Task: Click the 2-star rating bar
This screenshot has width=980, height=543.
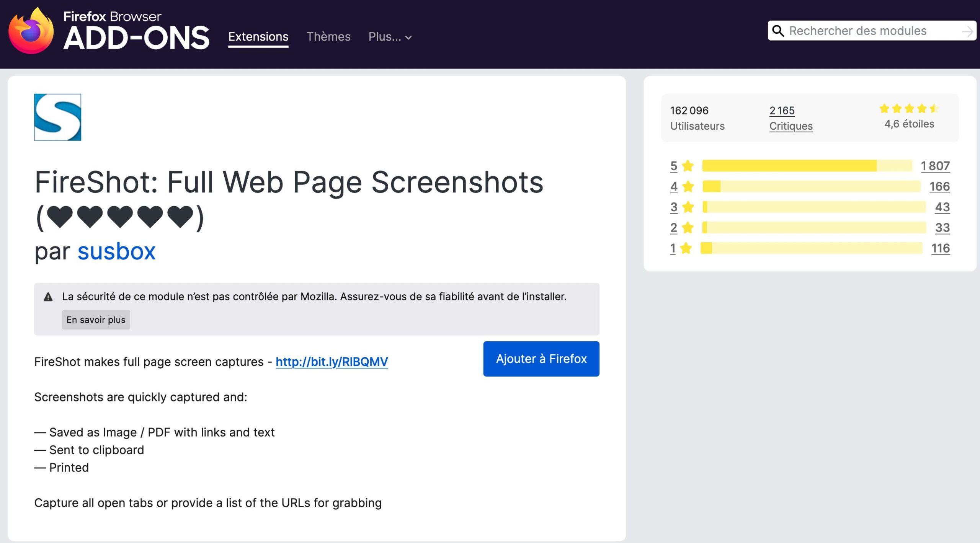Action: point(814,228)
